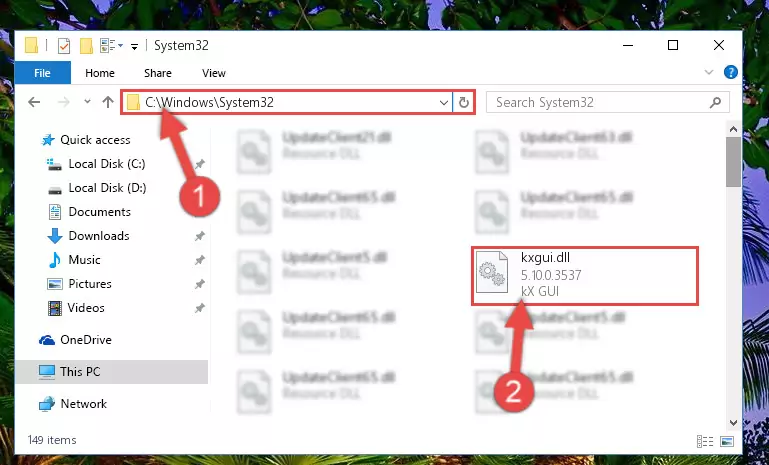
Task: Click the search magnifier icon
Action: 716,103
